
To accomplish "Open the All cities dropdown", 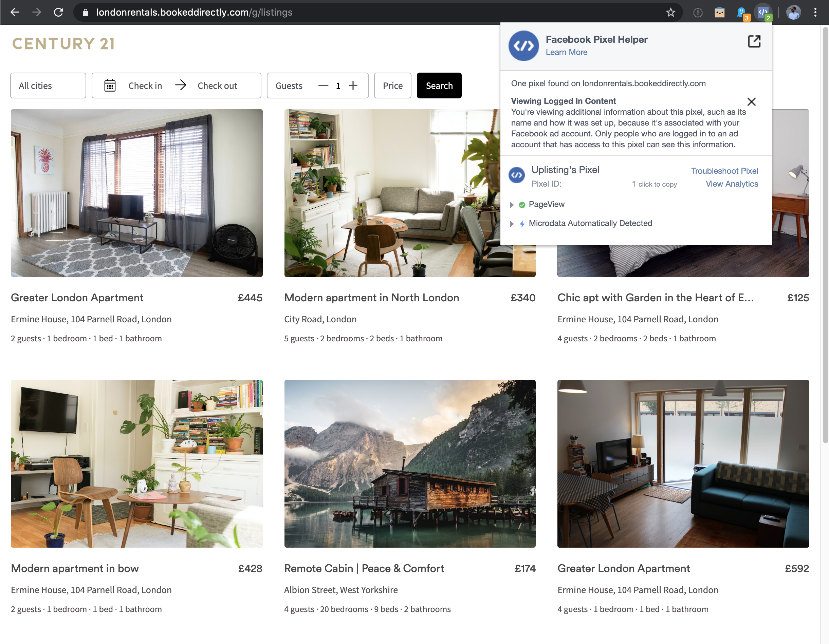I will click(x=48, y=86).
